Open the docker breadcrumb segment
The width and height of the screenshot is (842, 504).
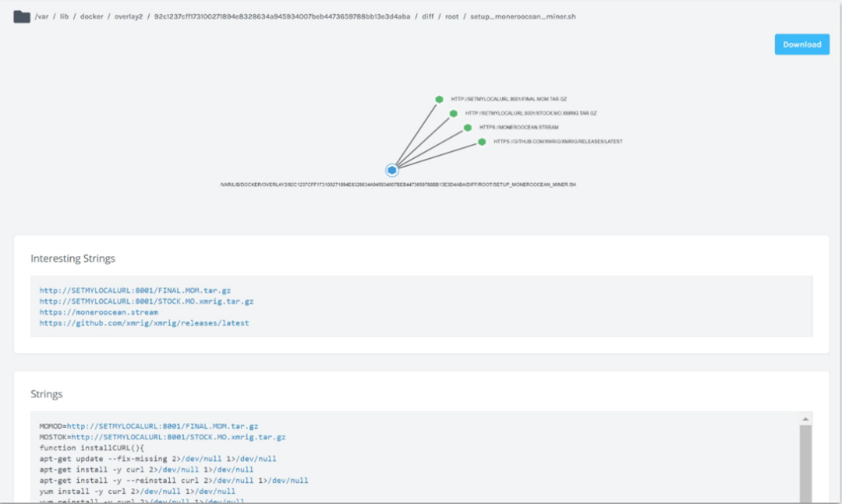pyautogui.click(x=92, y=16)
